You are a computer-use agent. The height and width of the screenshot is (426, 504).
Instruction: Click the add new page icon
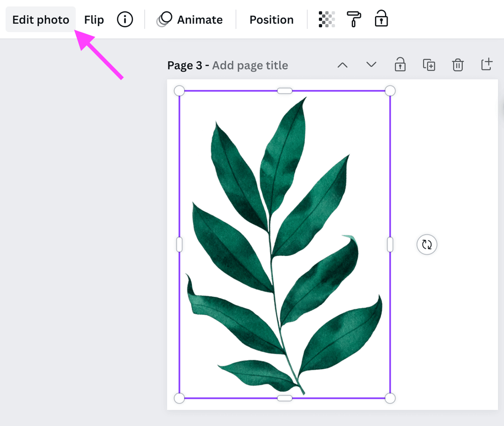(486, 64)
